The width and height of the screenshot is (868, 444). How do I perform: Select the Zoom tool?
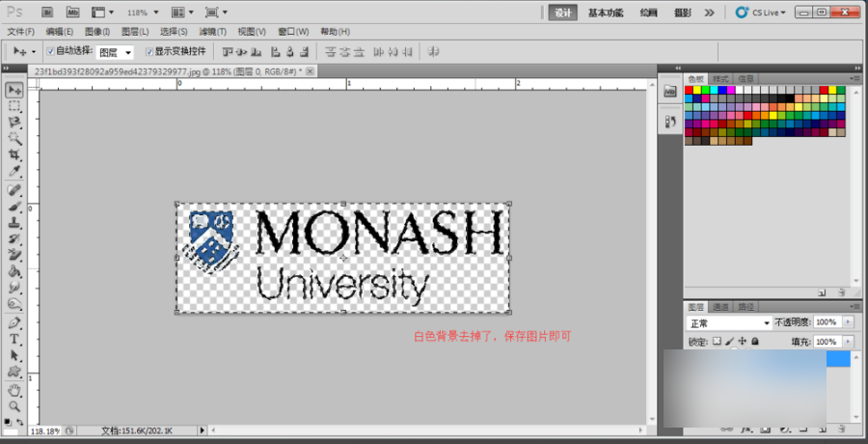[14, 406]
